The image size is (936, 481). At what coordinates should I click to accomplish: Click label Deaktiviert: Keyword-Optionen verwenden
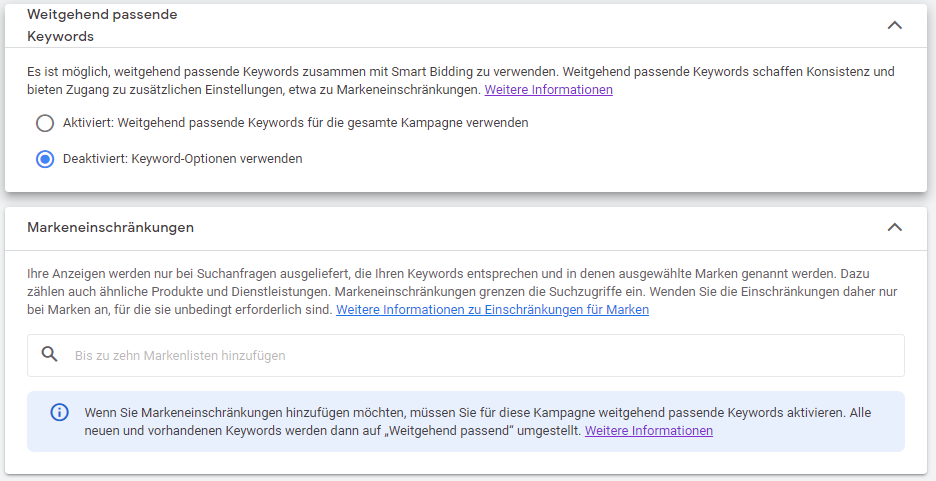coord(183,159)
